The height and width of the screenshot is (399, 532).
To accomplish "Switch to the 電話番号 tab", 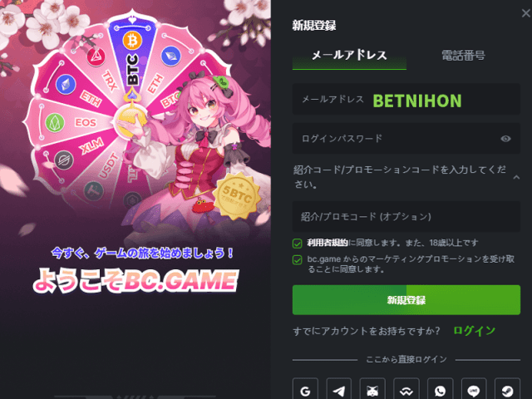I will pyautogui.click(x=463, y=56).
